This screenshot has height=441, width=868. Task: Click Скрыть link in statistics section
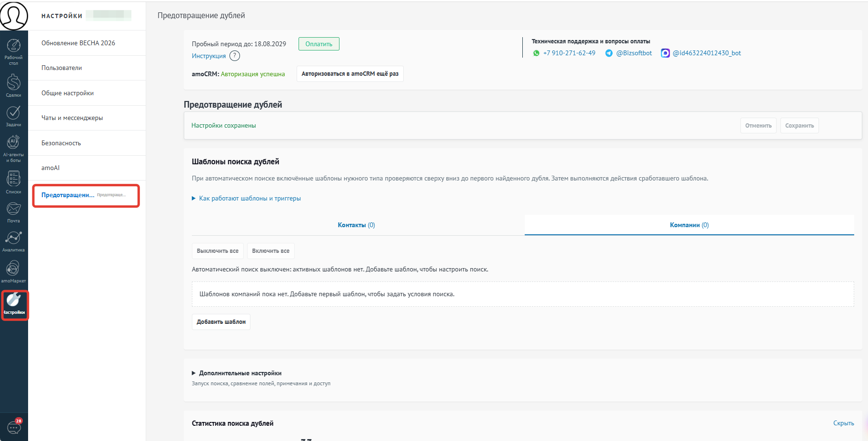coord(843,423)
